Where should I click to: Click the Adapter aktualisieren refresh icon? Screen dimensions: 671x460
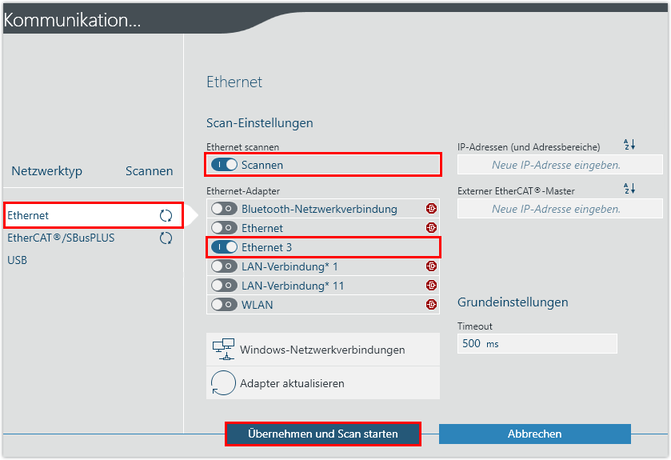coord(223,383)
